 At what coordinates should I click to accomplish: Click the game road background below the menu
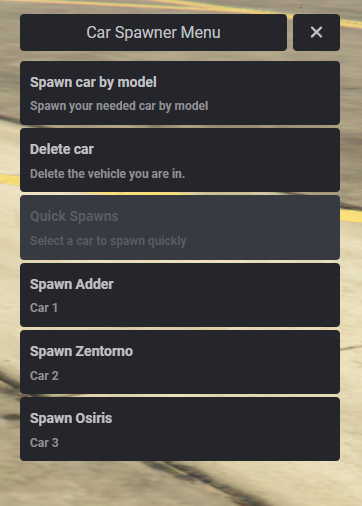click(x=180, y=483)
